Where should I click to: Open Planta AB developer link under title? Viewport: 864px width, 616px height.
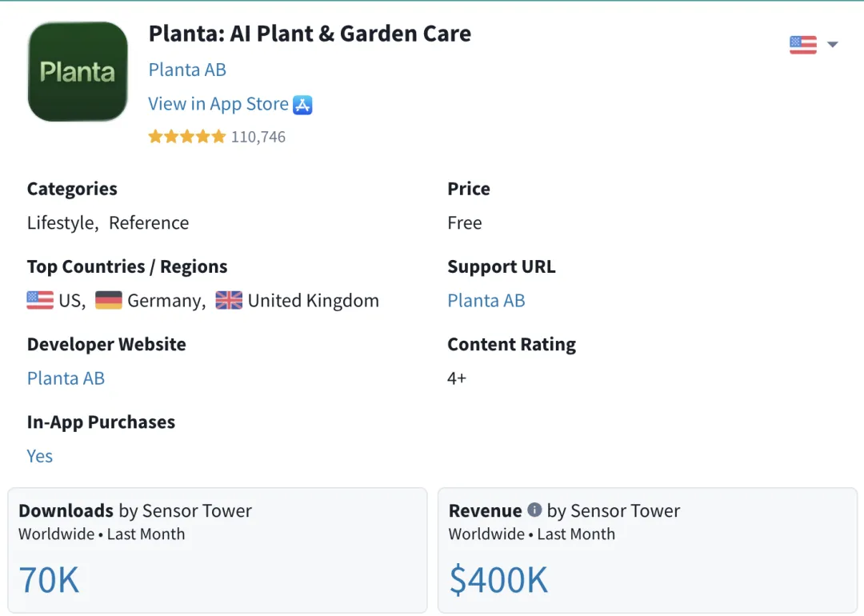(187, 70)
